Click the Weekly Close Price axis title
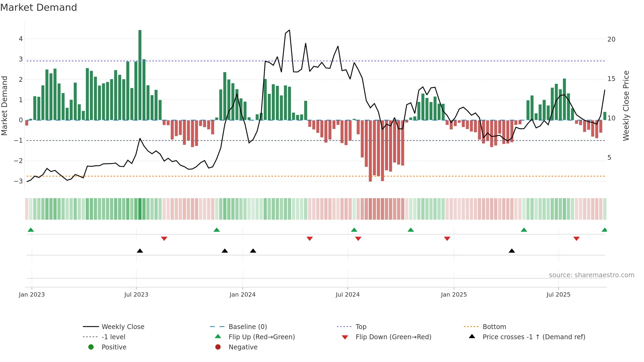Viewport: 644px width, 362px height. 626,106
